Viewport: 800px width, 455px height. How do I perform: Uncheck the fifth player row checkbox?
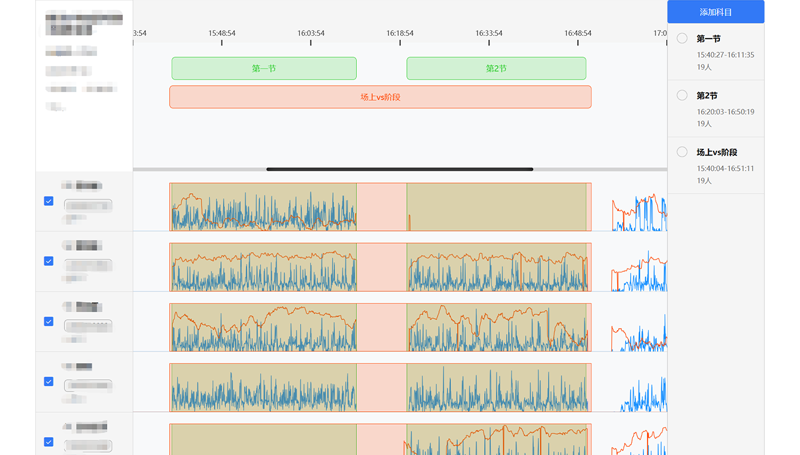point(48,442)
